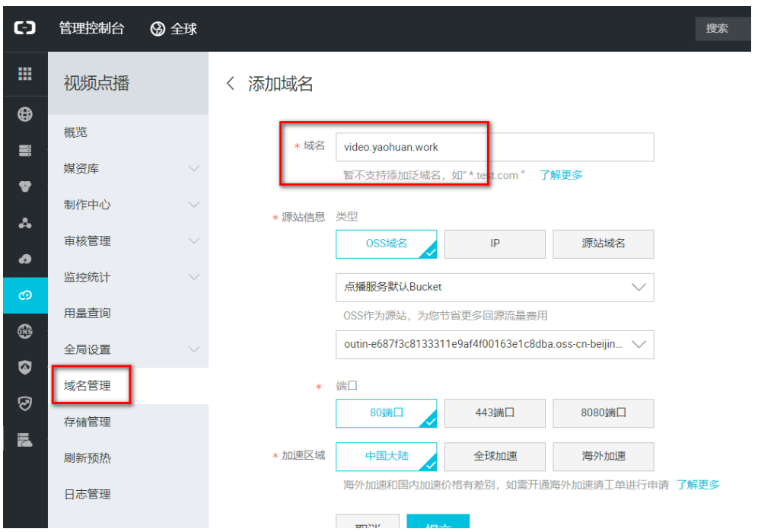Open the DNS icon in sidebar

pyautogui.click(x=25, y=331)
